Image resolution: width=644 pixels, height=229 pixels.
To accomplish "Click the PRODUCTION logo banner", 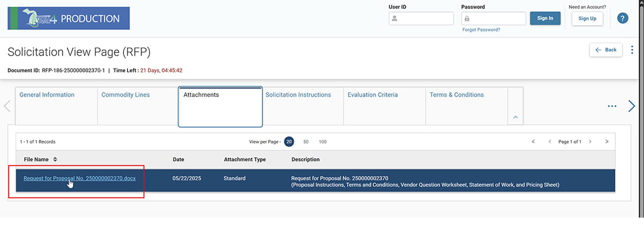I will 69,18.
